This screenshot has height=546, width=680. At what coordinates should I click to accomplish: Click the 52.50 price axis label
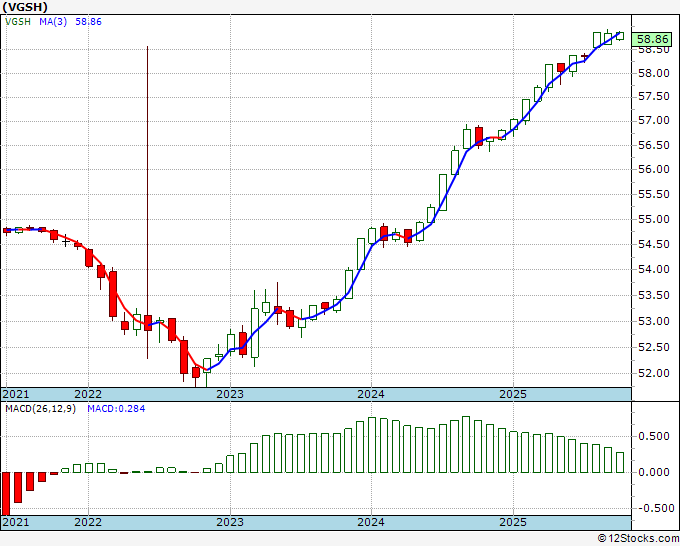pos(654,347)
